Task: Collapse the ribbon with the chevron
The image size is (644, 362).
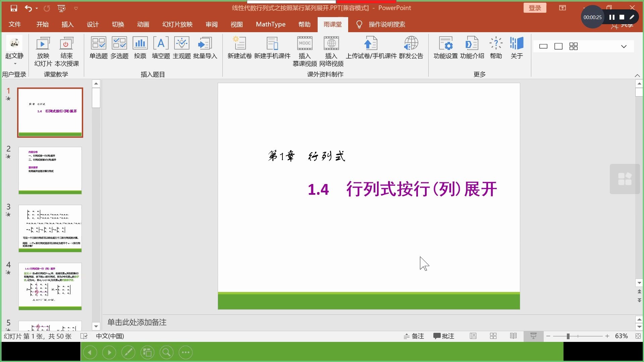Action: pyautogui.click(x=637, y=75)
